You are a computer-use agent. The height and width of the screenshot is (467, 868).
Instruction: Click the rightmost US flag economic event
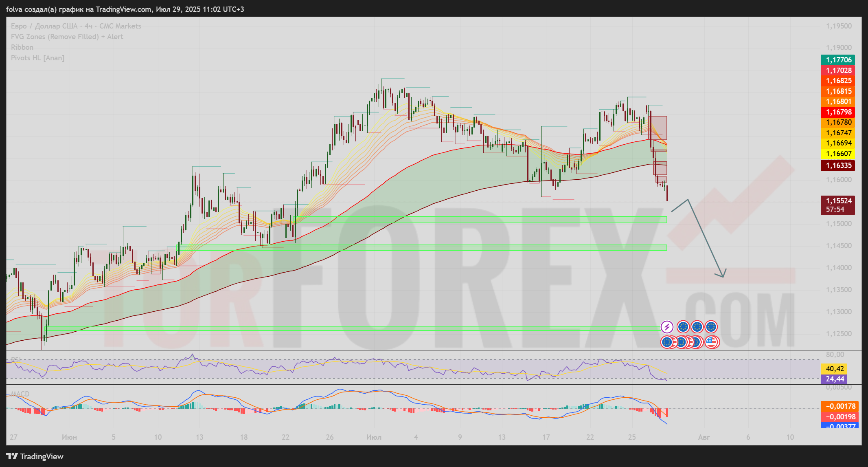coord(711,342)
